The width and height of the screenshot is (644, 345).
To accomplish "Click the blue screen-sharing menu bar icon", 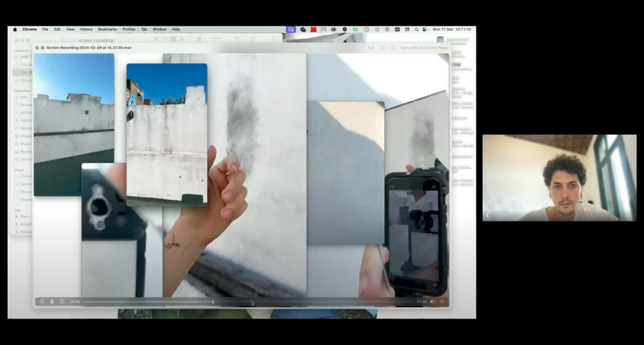I will pos(291,30).
